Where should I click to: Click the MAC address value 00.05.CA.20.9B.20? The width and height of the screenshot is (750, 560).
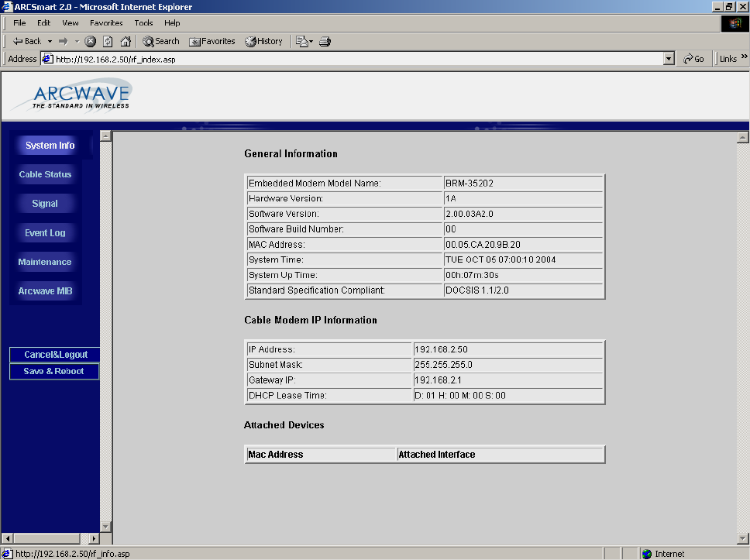(x=483, y=245)
